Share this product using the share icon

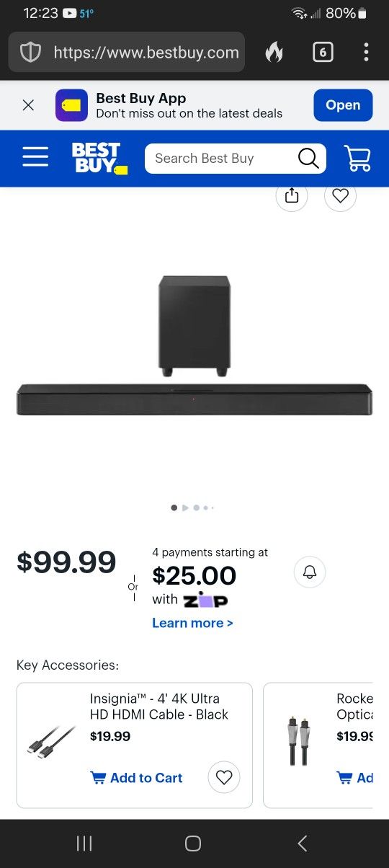pos(292,195)
